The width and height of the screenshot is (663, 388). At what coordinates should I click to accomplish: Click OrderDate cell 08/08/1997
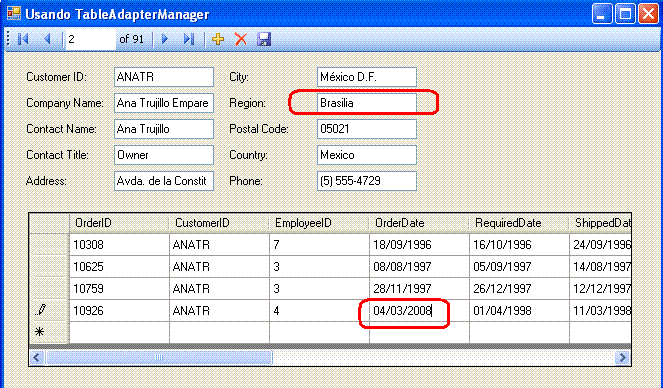point(419,266)
